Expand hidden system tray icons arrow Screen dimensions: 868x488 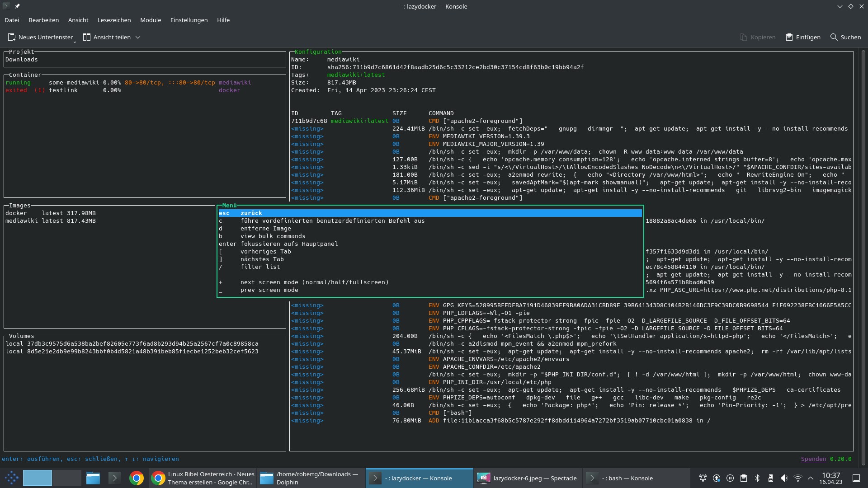coord(811,478)
